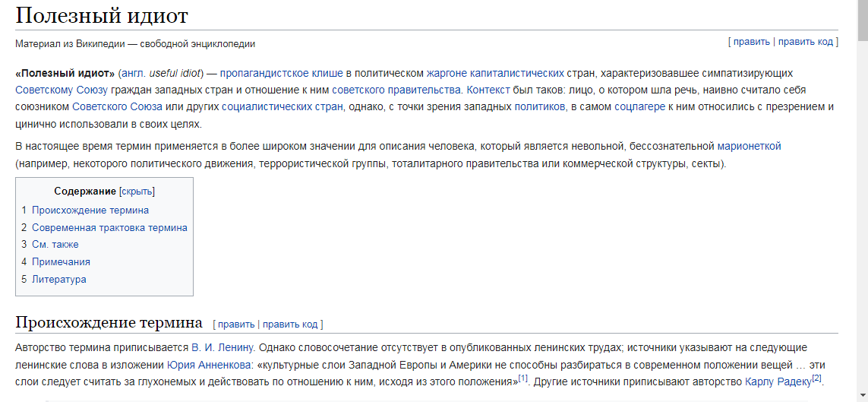Open the 'марионеткой' link
The image size is (868, 402).
click(x=749, y=146)
